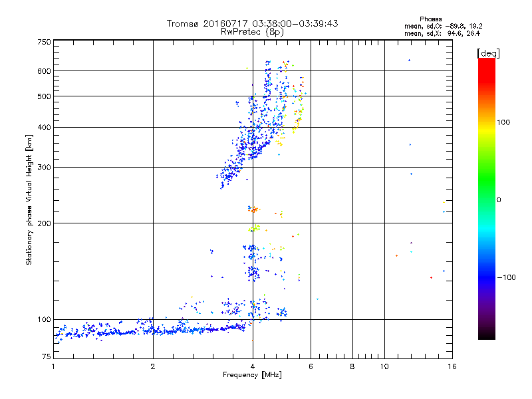
Task: Click the '[deg]' colorbar unit label
Action: click(x=488, y=53)
